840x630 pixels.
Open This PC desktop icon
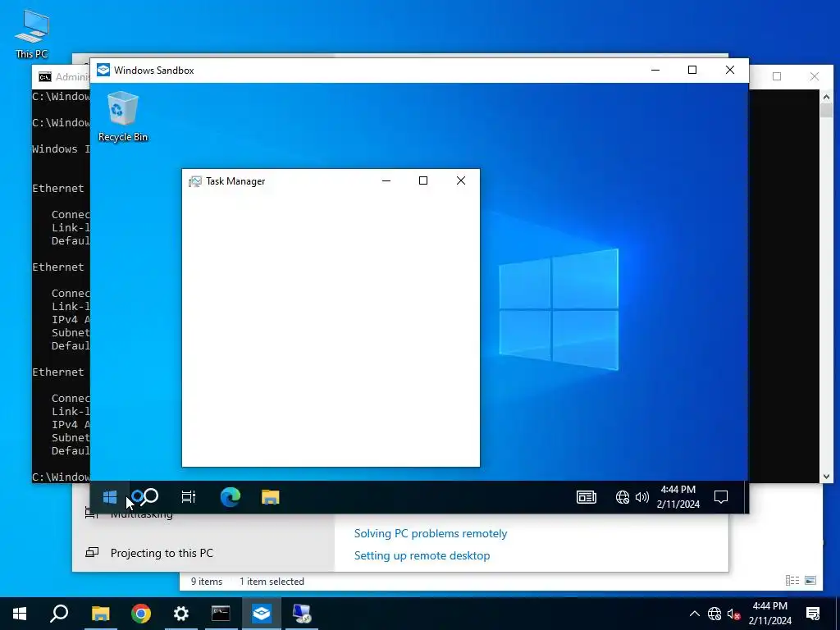click(x=32, y=34)
